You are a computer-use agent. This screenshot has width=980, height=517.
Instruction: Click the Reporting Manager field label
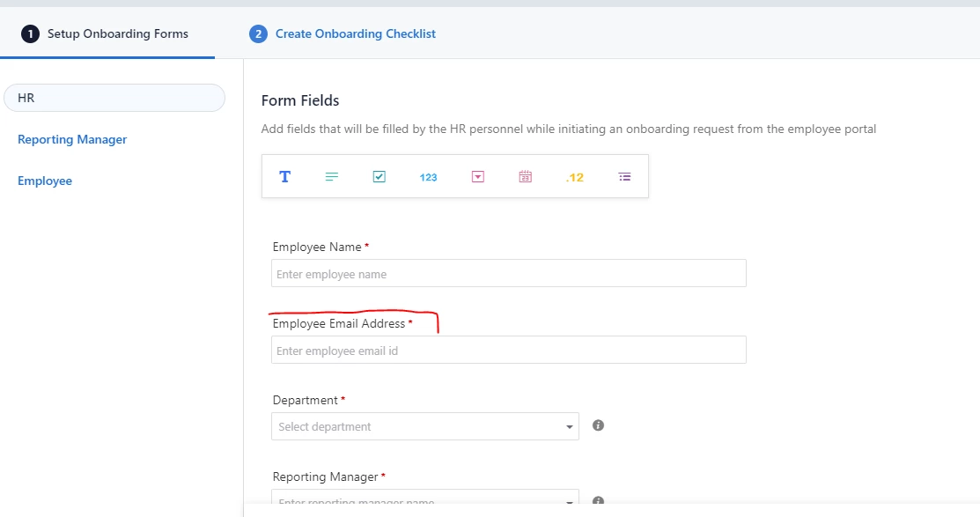[x=325, y=477]
